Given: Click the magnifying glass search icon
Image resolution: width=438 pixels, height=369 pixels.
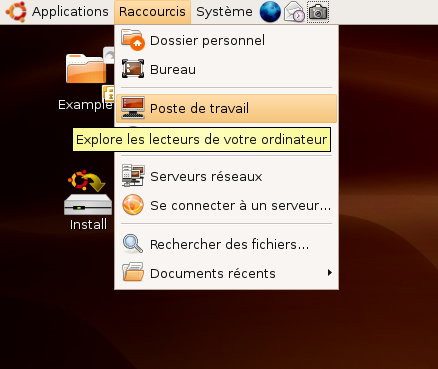Looking at the screenshot, I should [x=133, y=244].
